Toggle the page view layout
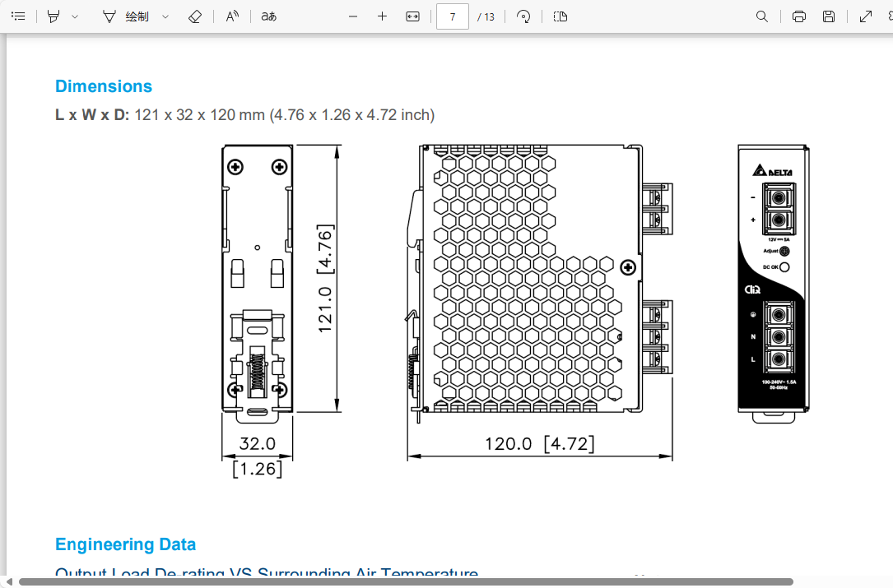Screen dimensions: 893x588 (560, 16)
